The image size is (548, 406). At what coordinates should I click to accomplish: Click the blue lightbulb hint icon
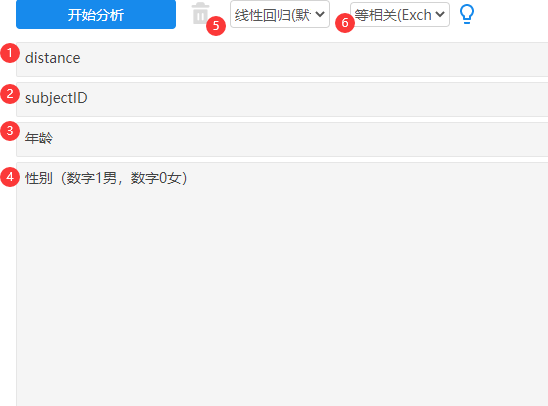[467, 14]
